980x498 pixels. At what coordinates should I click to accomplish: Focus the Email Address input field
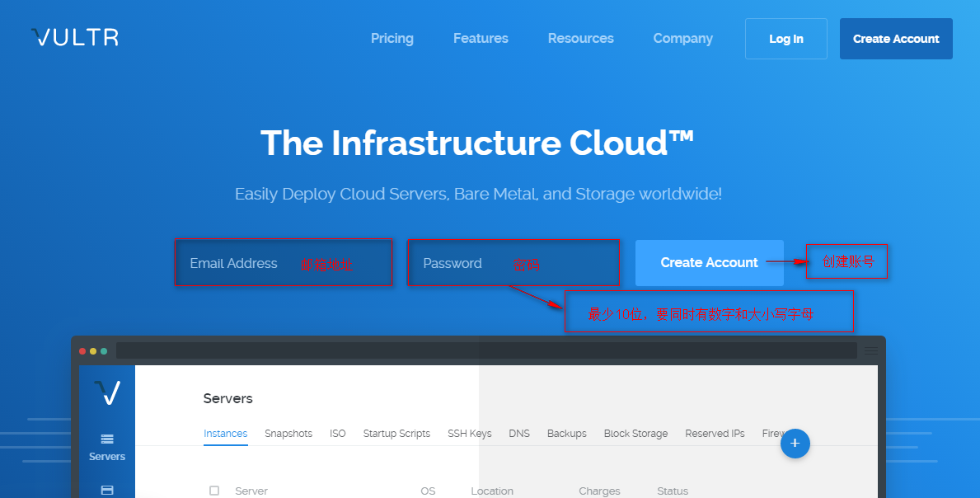tap(284, 262)
